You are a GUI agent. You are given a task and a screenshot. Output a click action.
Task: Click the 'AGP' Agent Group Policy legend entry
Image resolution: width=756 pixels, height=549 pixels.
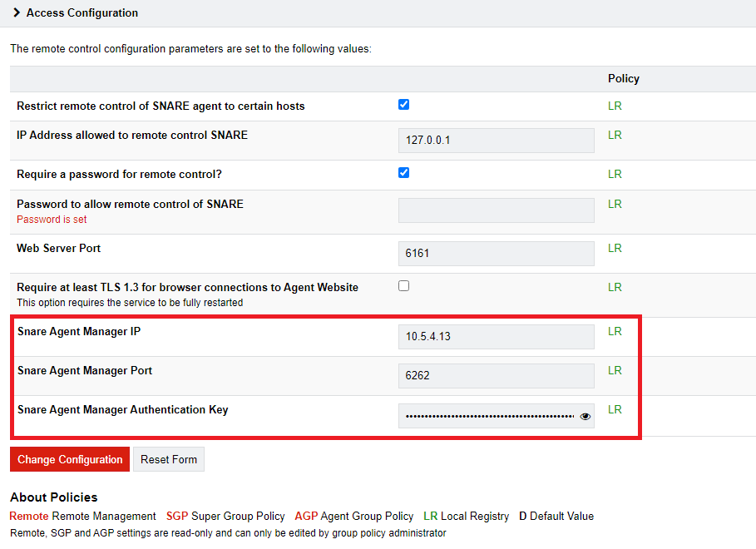pos(354,517)
